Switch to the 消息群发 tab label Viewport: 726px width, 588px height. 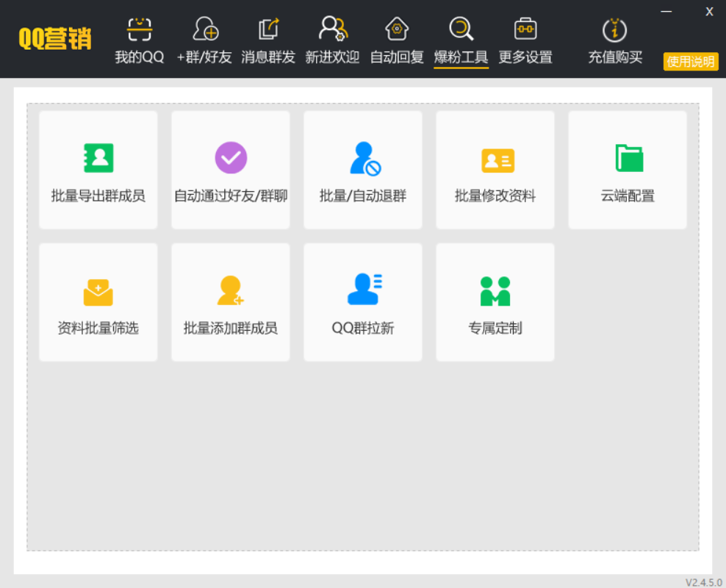tap(268, 57)
